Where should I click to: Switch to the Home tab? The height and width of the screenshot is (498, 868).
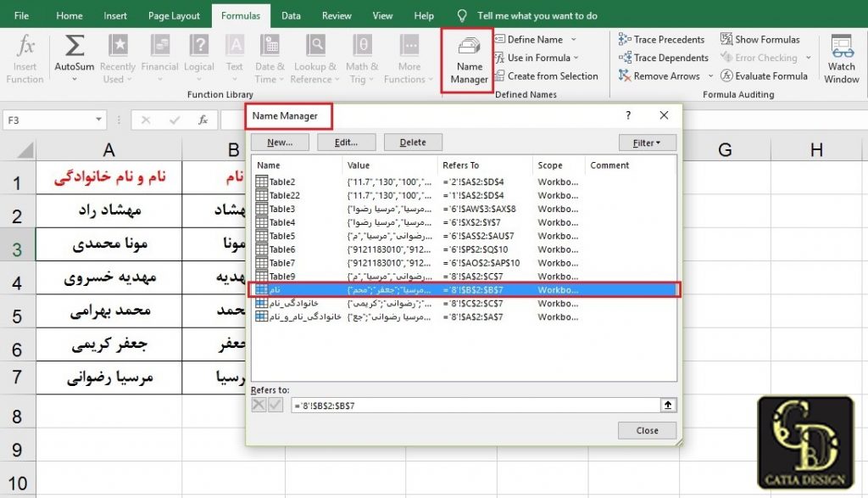coord(70,15)
